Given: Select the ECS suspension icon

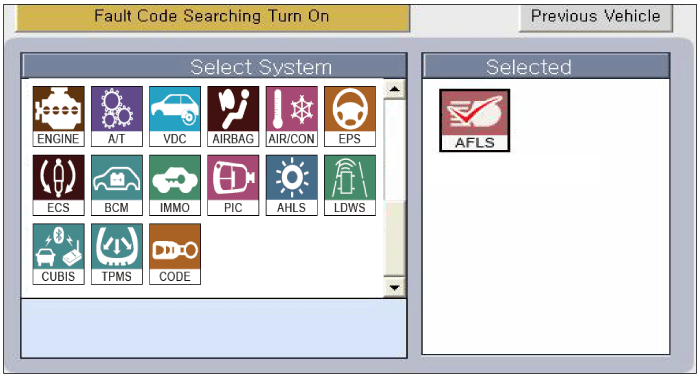Looking at the screenshot, I should tap(58, 185).
